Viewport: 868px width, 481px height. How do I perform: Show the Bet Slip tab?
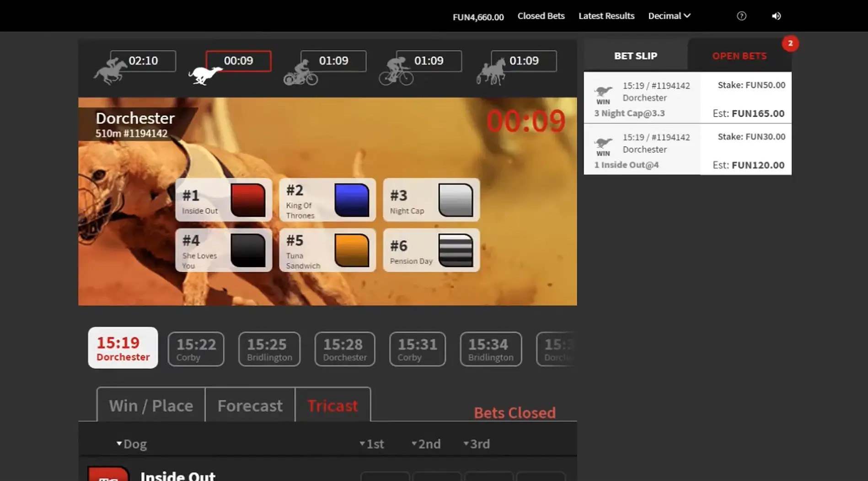point(635,56)
